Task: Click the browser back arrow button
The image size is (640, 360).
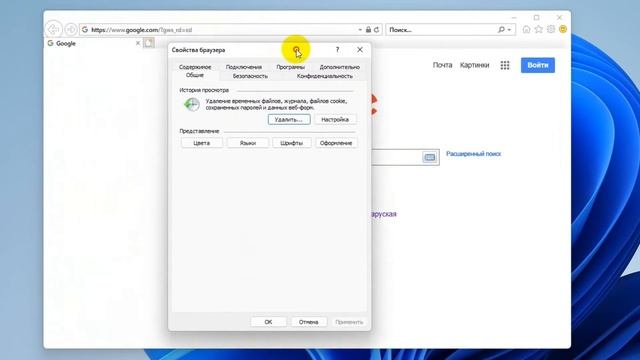Action: [x=53, y=29]
